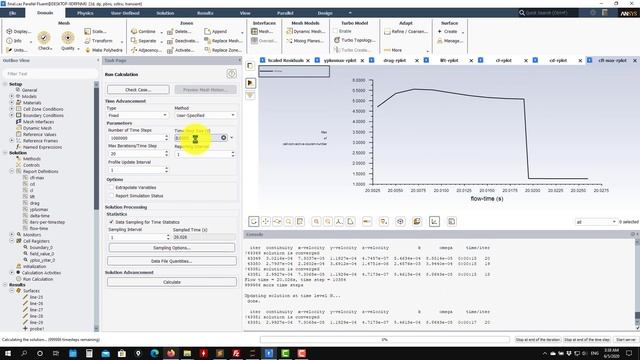Screen dimensions: 640x360
Task: Switch to the User-Defined ribbon tab
Action: pos(125,13)
